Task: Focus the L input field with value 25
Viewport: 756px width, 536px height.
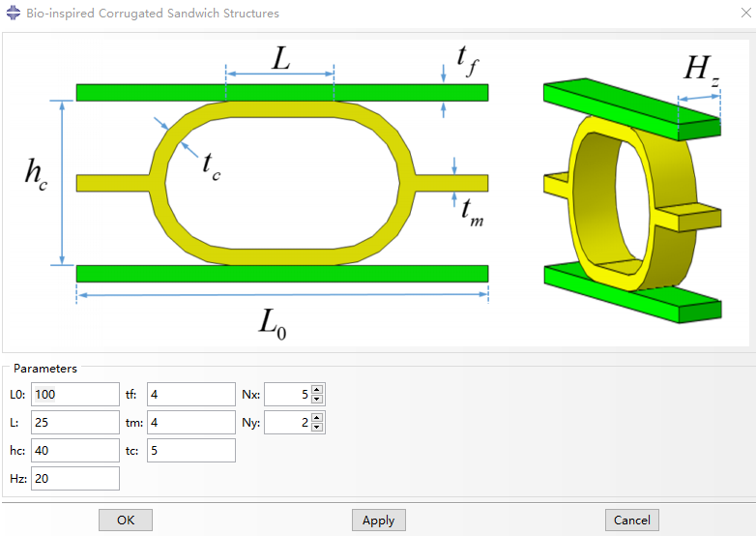Action: click(x=75, y=422)
